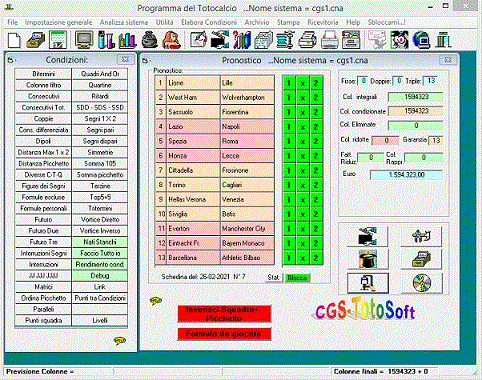
Task: Toggle sign 1 for Lione - Lille
Action: tap(289, 83)
